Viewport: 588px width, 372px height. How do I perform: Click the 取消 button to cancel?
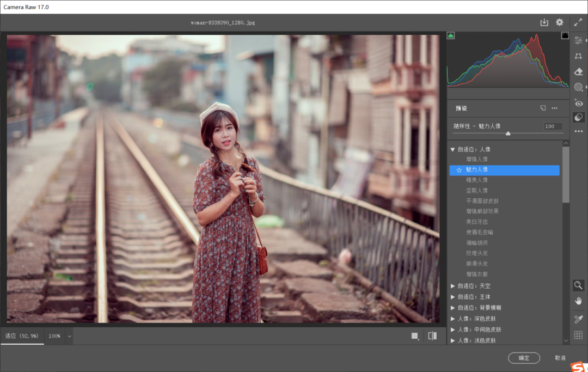[x=561, y=358]
